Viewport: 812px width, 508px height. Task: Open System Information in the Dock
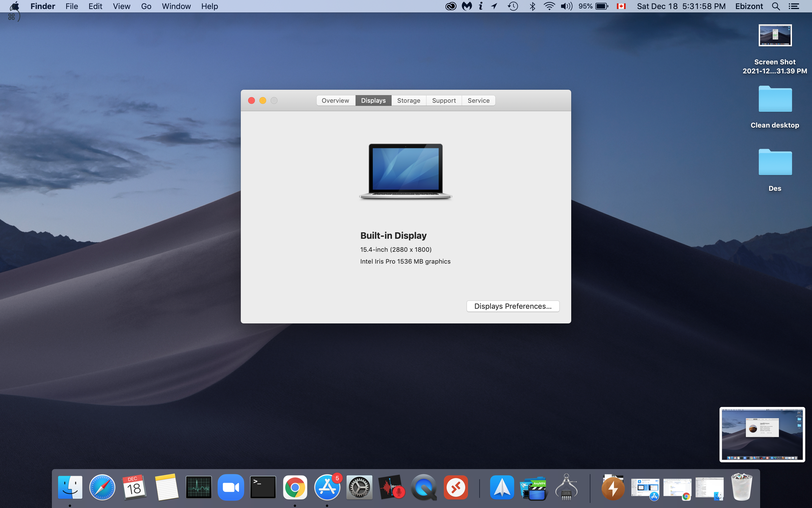[566, 487]
